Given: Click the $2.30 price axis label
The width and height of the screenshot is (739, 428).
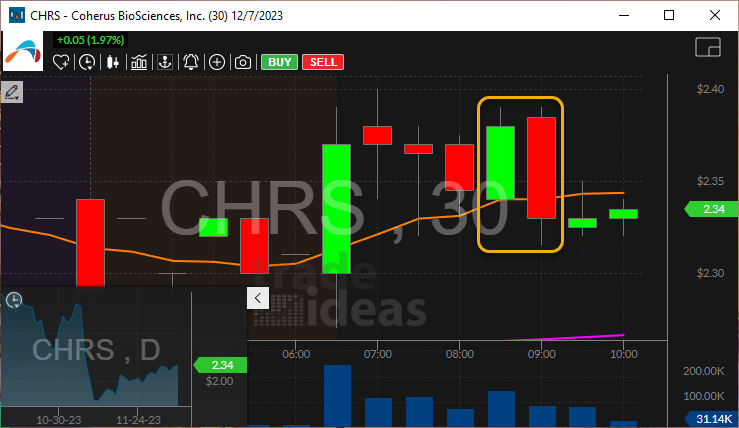Looking at the screenshot, I should click(710, 273).
